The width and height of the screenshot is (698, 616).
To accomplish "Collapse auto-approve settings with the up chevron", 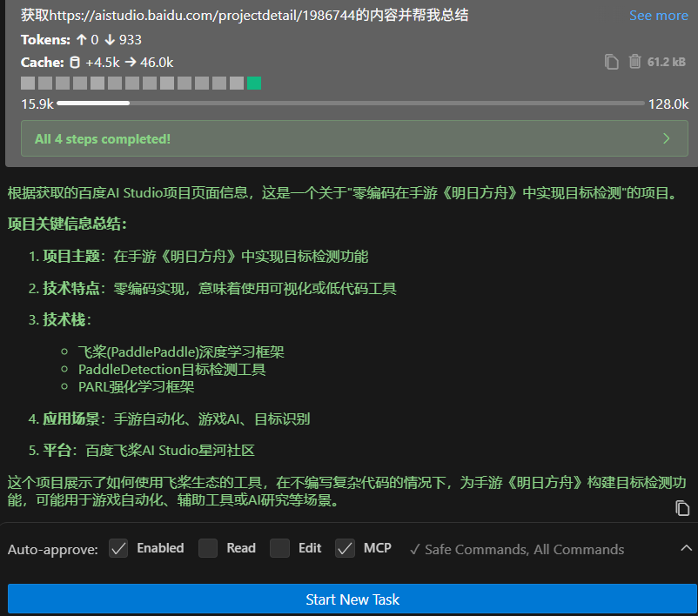I will click(x=686, y=548).
